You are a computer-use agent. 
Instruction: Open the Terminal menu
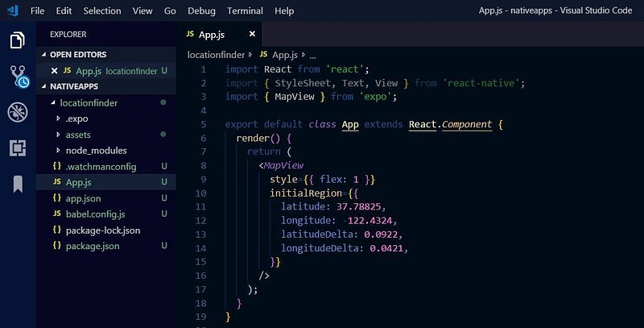coord(245,11)
